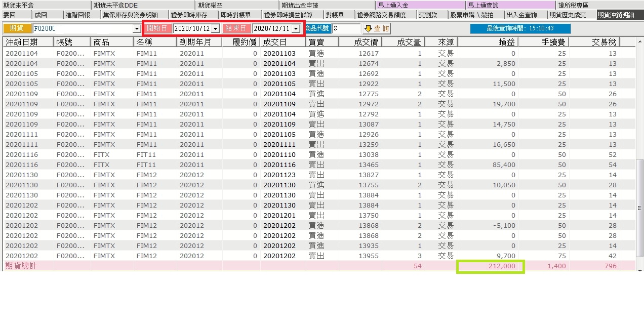Sort by the 到期年月 column header

[199, 42]
